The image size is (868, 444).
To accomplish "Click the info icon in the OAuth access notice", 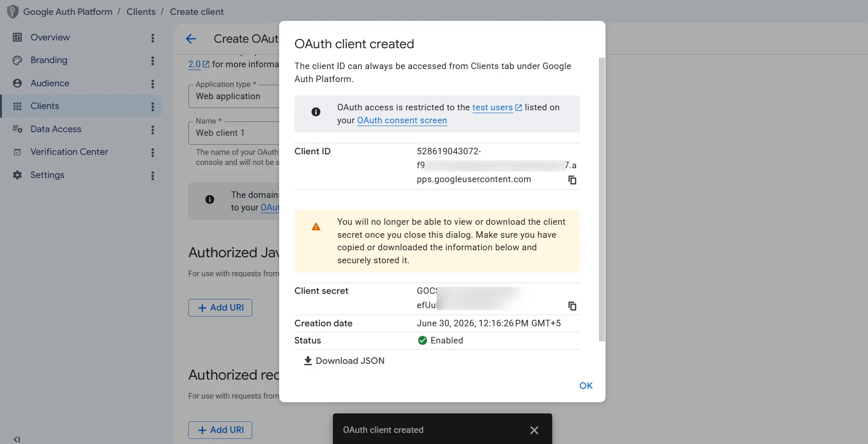I will (x=316, y=112).
